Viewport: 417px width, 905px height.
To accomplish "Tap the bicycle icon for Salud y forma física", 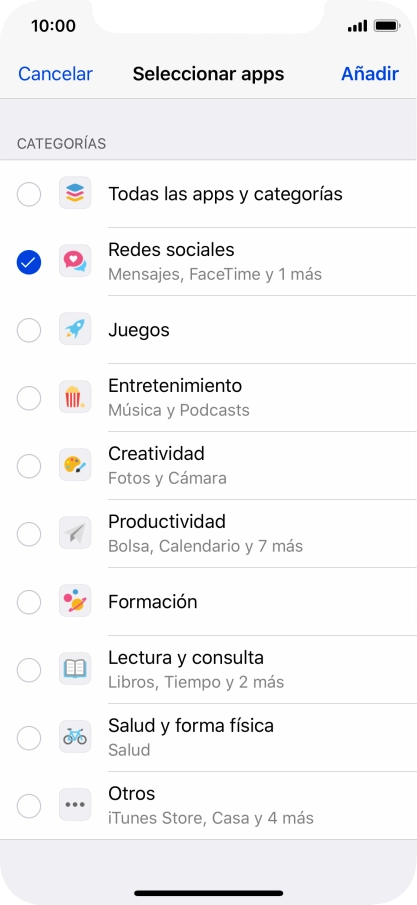I will pyautogui.click(x=75, y=738).
